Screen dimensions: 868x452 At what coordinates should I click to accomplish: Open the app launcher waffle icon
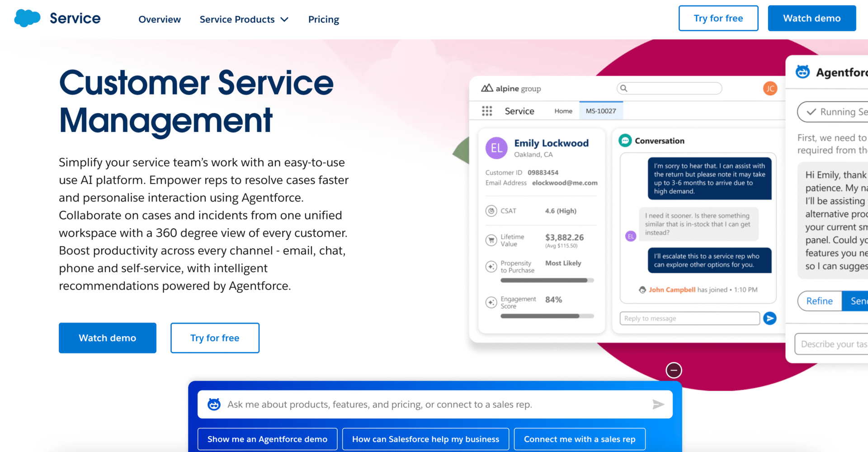pyautogui.click(x=487, y=111)
